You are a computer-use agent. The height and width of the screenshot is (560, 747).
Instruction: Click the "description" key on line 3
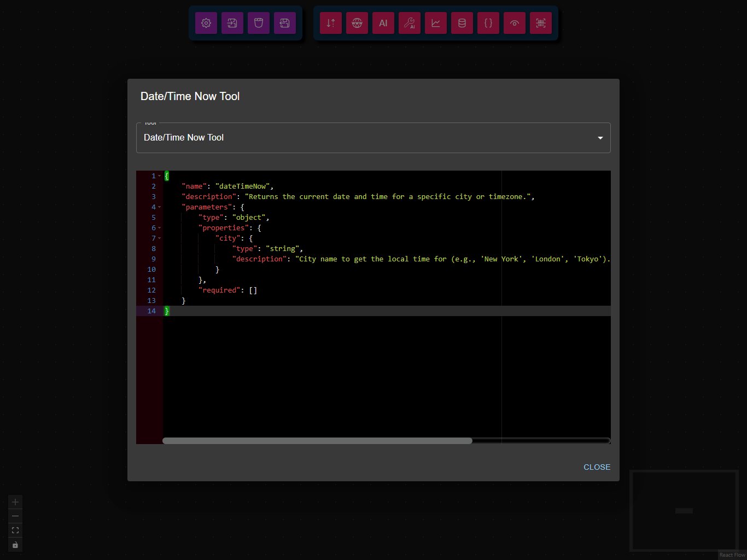[209, 197]
